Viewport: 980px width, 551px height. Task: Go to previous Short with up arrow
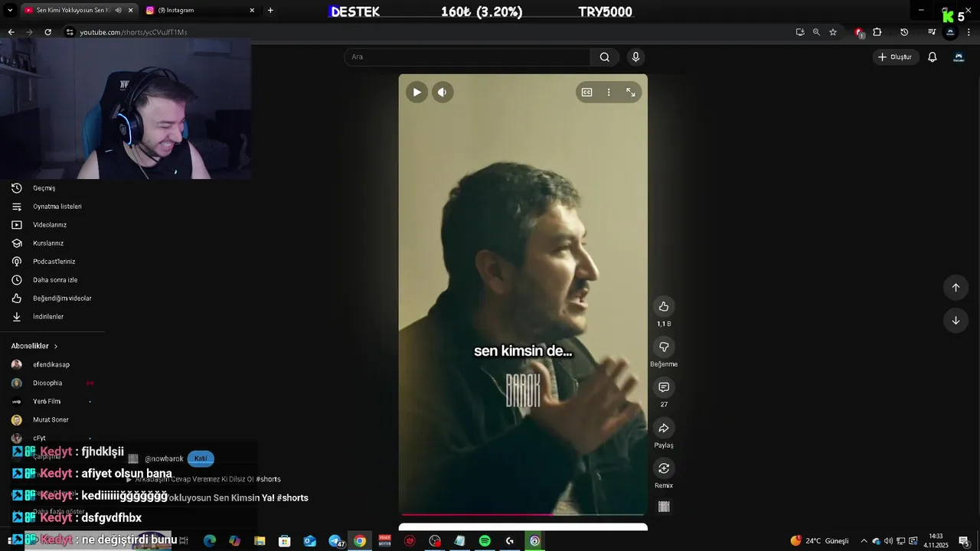tap(955, 288)
